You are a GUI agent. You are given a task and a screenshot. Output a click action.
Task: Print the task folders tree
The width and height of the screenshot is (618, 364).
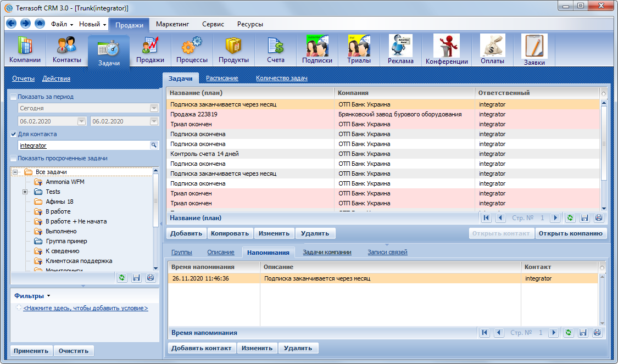point(151,278)
